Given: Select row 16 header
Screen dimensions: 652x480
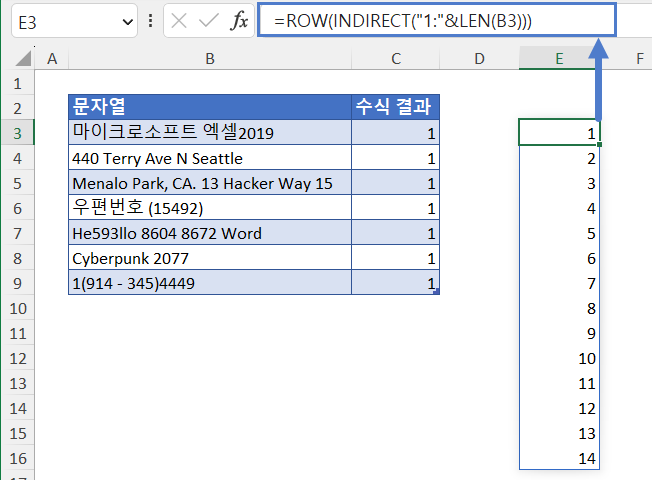Looking at the screenshot, I should [17, 458].
